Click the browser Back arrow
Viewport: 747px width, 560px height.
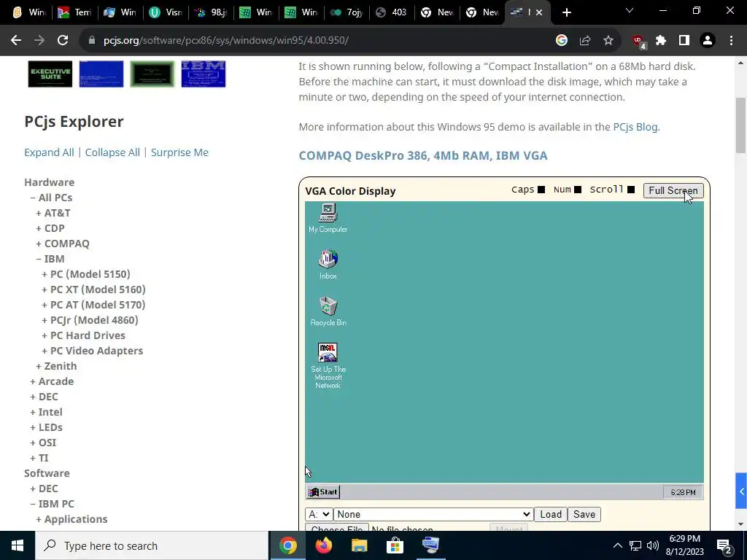(16, 41)
